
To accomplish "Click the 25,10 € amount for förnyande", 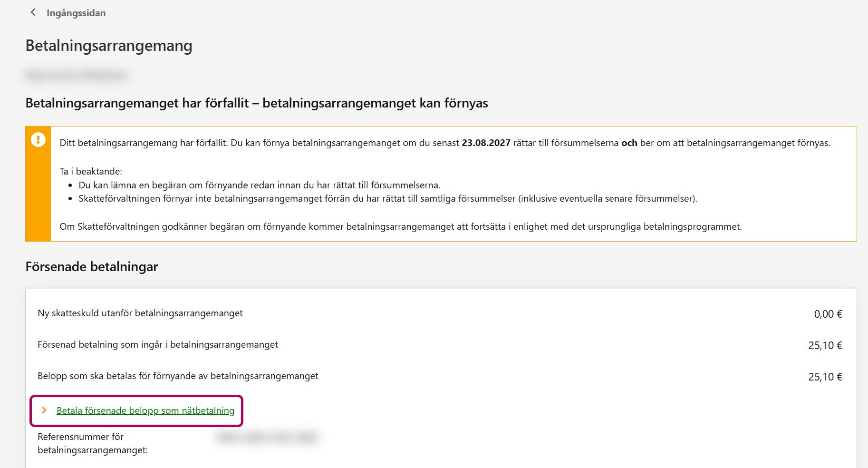I will (x=825, y=377).
